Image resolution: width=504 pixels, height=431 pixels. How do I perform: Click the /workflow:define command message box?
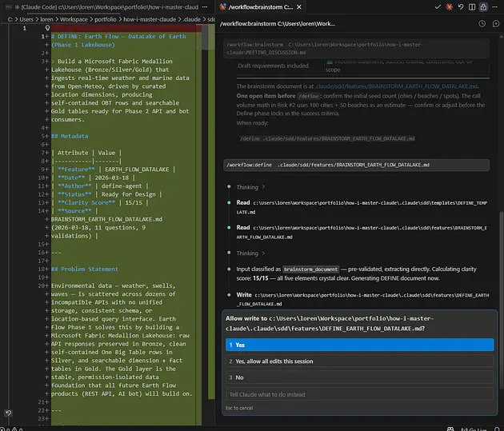356,165
